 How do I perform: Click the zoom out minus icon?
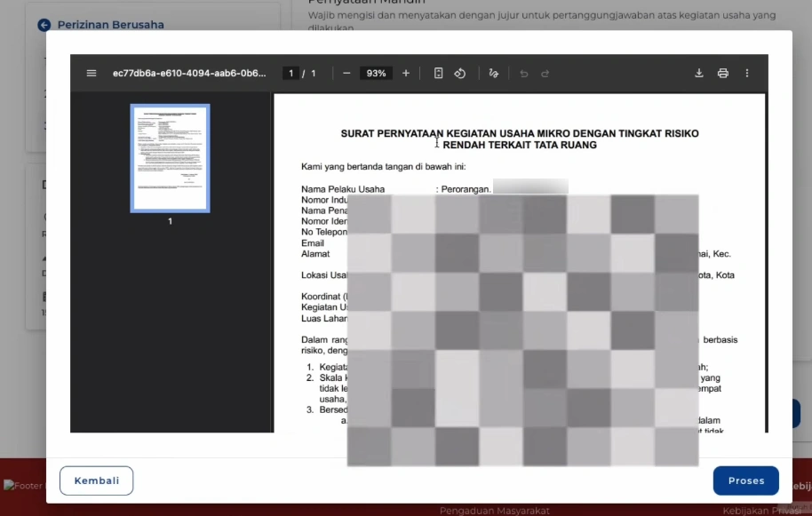[346, 74]
